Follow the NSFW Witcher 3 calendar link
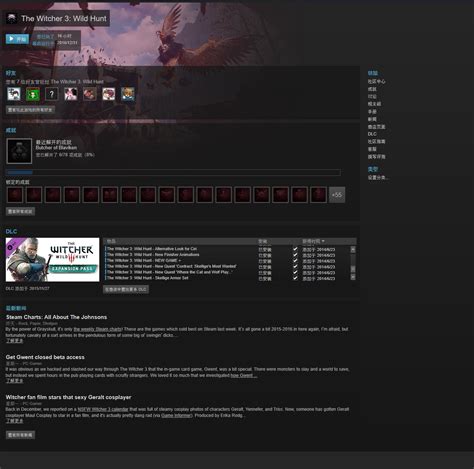 pos(103,409)
